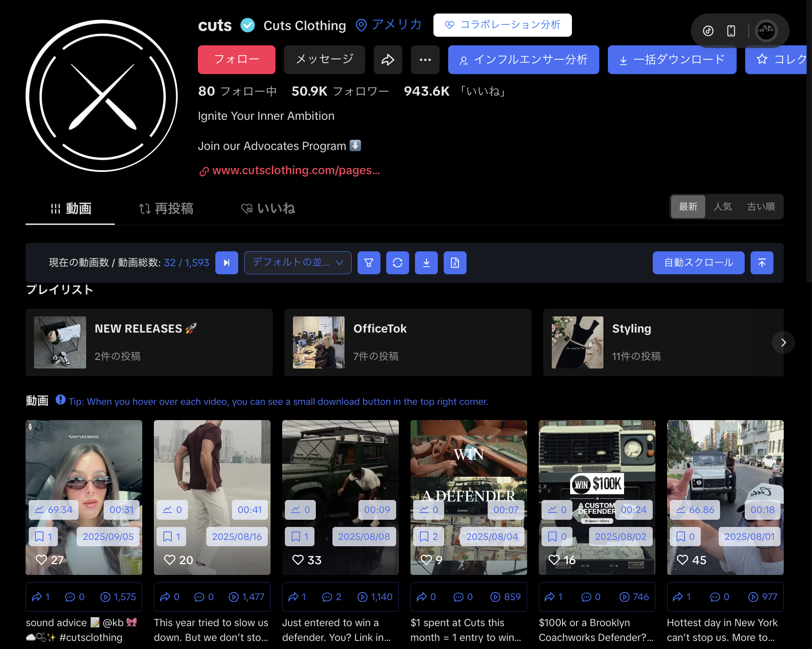
Task: Open the cutsclothing.com profile link
Action: coord(296,171)
